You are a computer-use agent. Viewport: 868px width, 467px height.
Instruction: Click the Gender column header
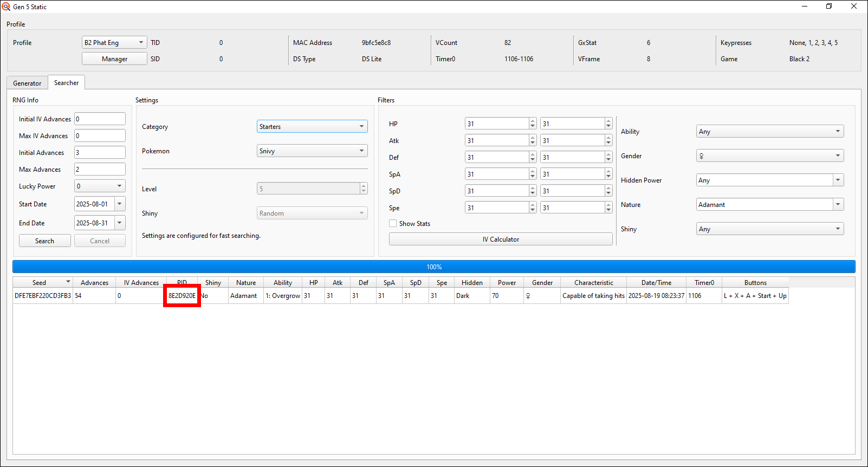click(x=542, y=282)
